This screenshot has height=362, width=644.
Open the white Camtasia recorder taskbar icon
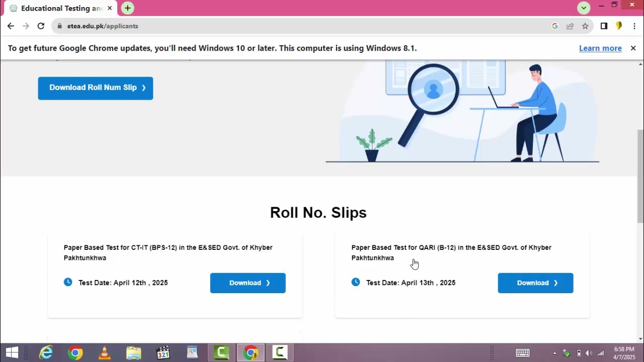(280, 353)
